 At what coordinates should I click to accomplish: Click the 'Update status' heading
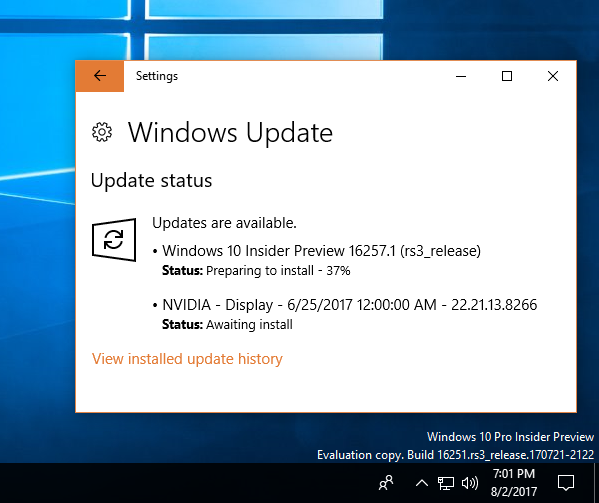coord(151,180)
